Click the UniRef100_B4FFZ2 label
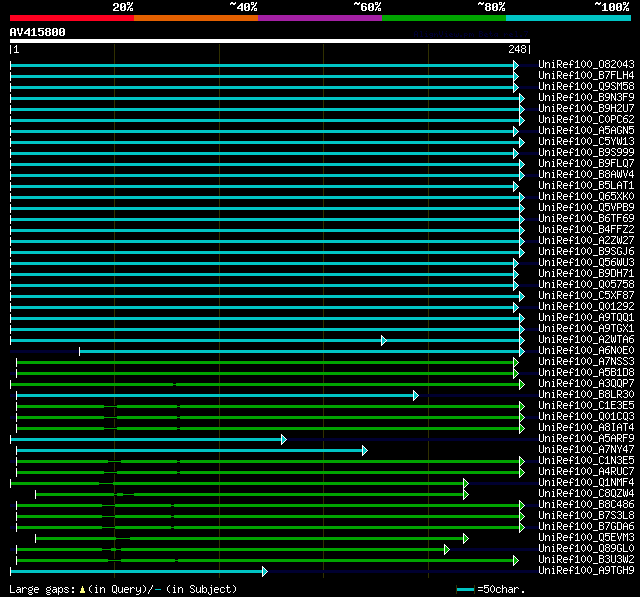This screenshot has height=597, width=640. pos(586,230)
